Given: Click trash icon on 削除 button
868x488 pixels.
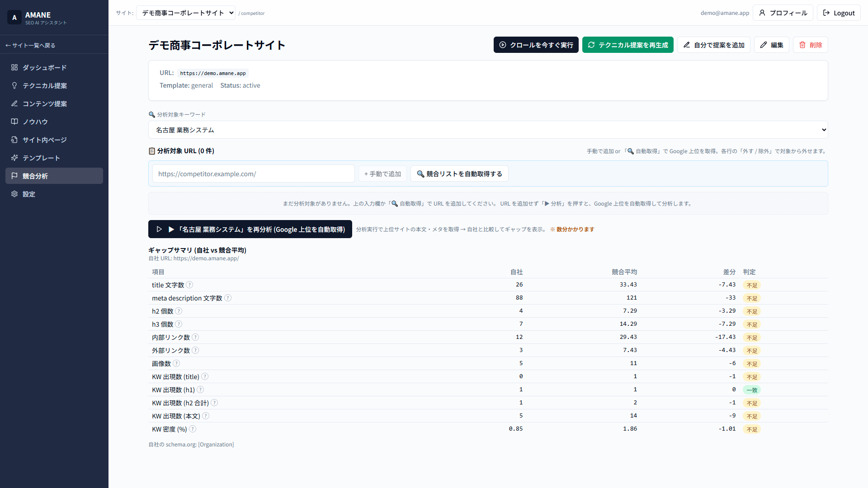Looking at the screenshot, I should (802, 45).
